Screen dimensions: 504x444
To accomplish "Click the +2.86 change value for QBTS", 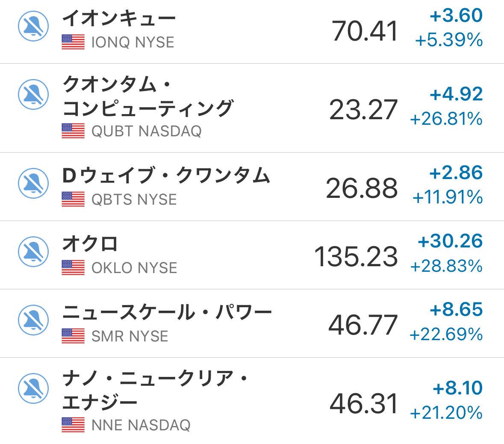I will point(456,173).
